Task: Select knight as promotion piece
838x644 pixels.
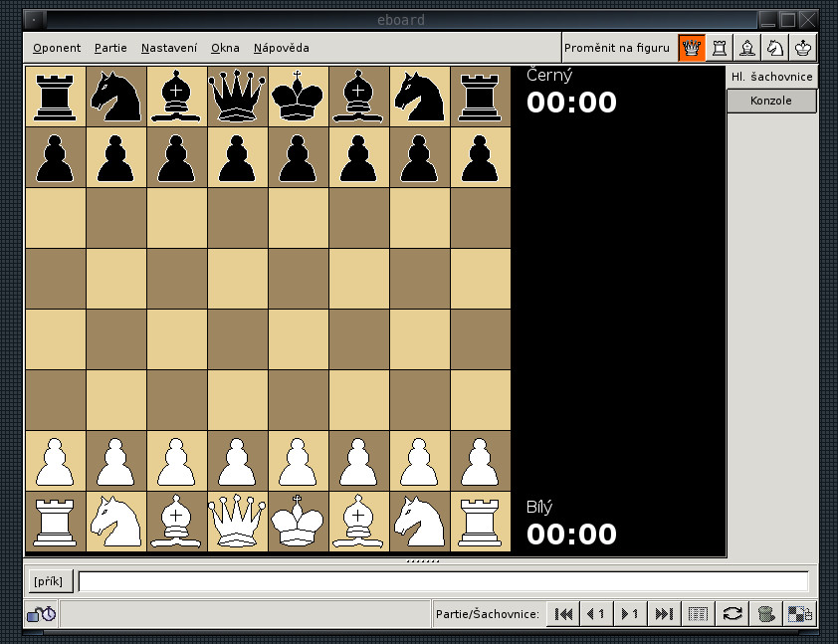Action: pyautogui.click(x=774, y=48)
